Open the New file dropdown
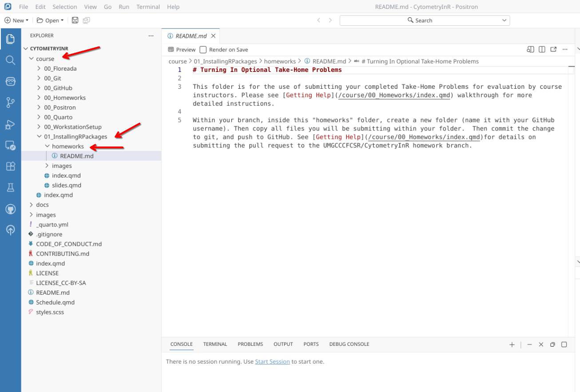Screen dimensions: 580x392 pyautogui.click(x=17, y=20)
